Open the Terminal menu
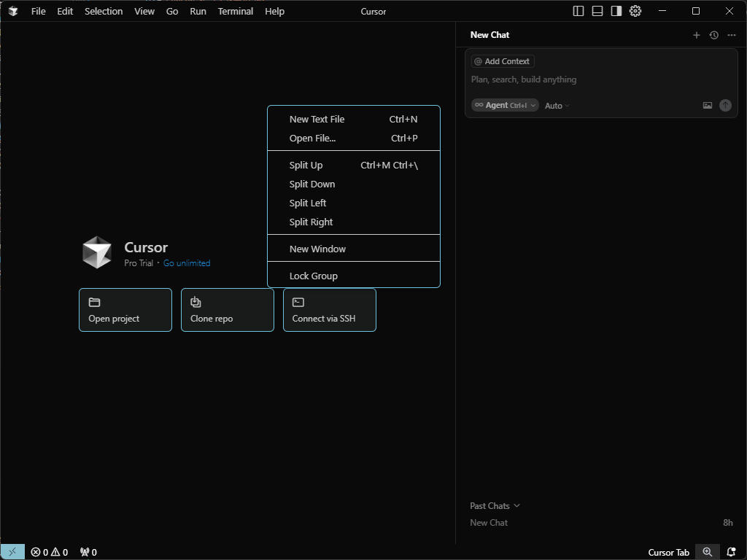747x560 pixels. (235, 11)
